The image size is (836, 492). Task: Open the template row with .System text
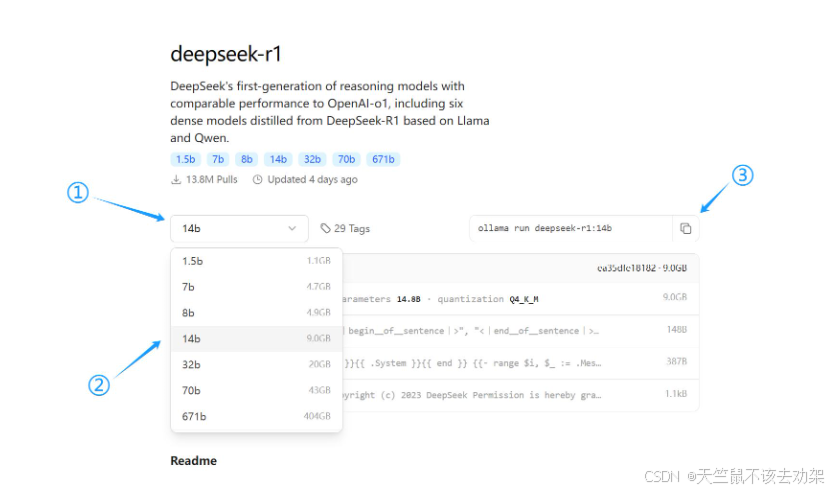(x=520, y=363)
